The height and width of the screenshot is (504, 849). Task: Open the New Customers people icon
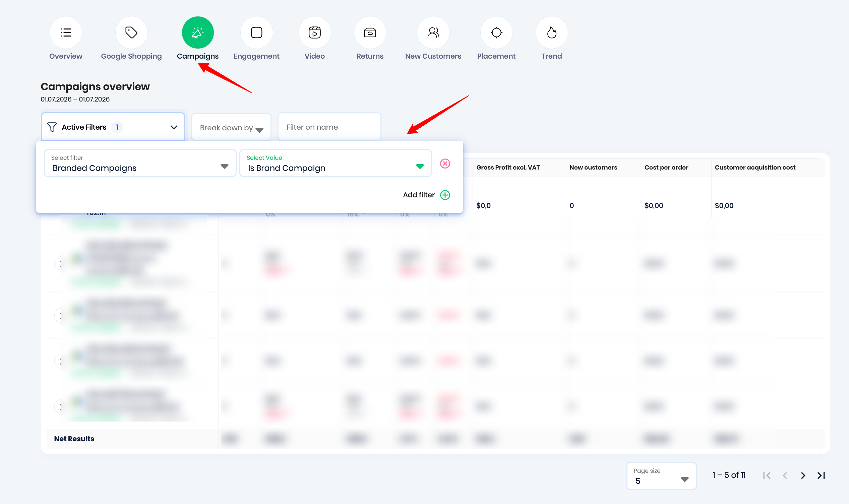(x=433, y=33)
